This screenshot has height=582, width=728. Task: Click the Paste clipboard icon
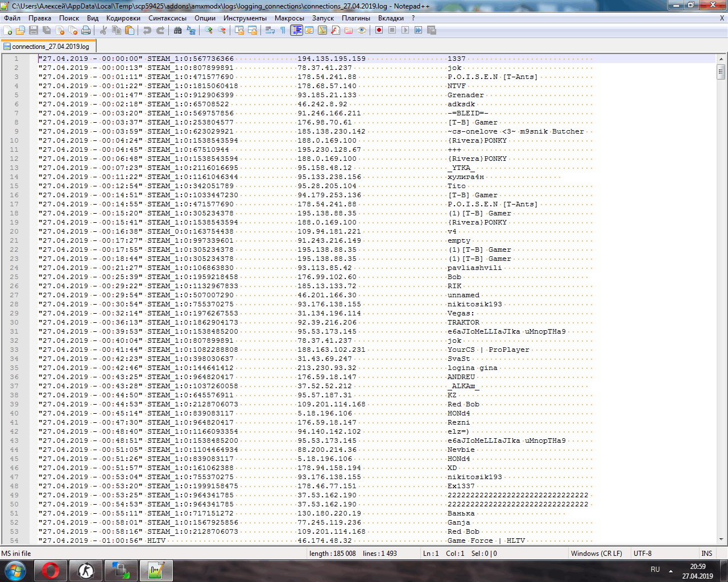tap(130, 30)
